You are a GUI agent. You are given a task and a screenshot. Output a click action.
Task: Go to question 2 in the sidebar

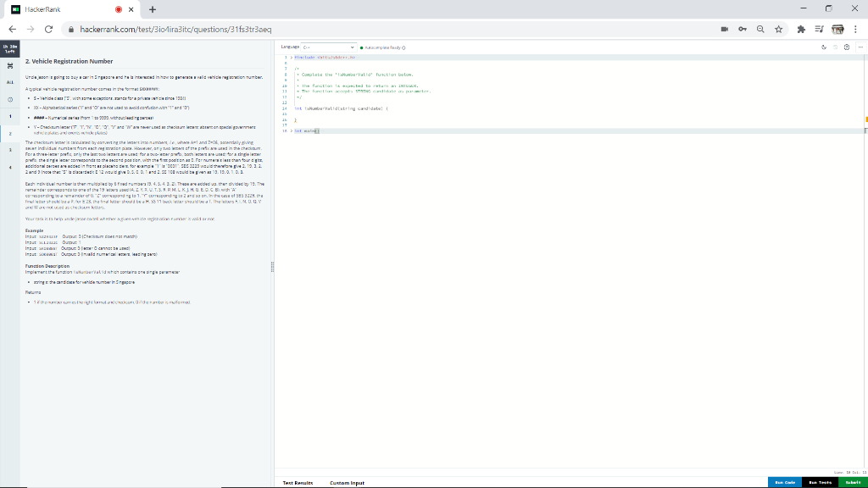pos(10,133)
